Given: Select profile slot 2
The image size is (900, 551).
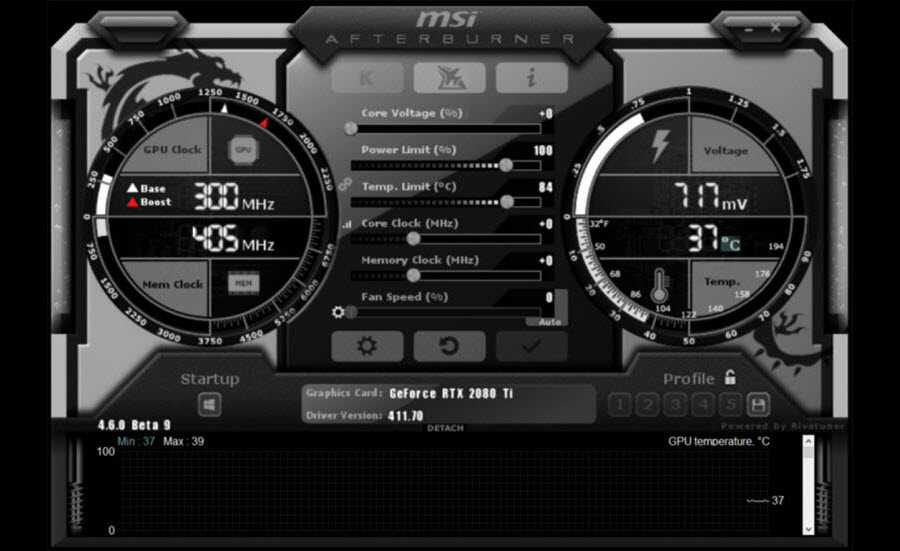Looking at the screenshot, I should coord(647,405).
